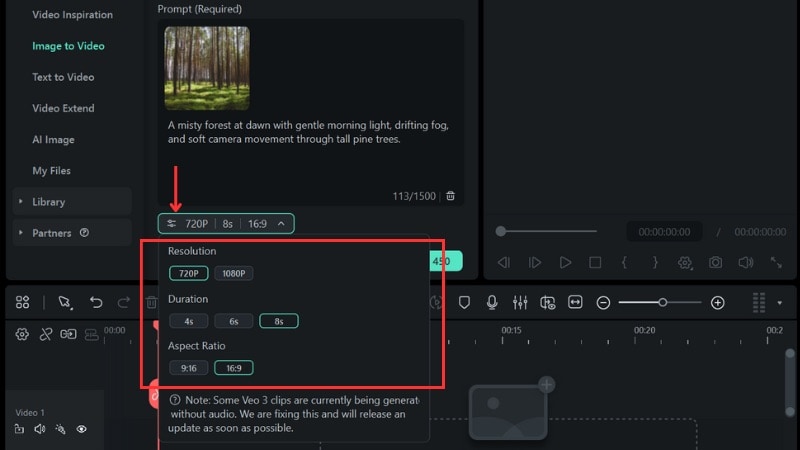Select 1080P resolution option
Viewport: 800px width, 450px height.
234,273
